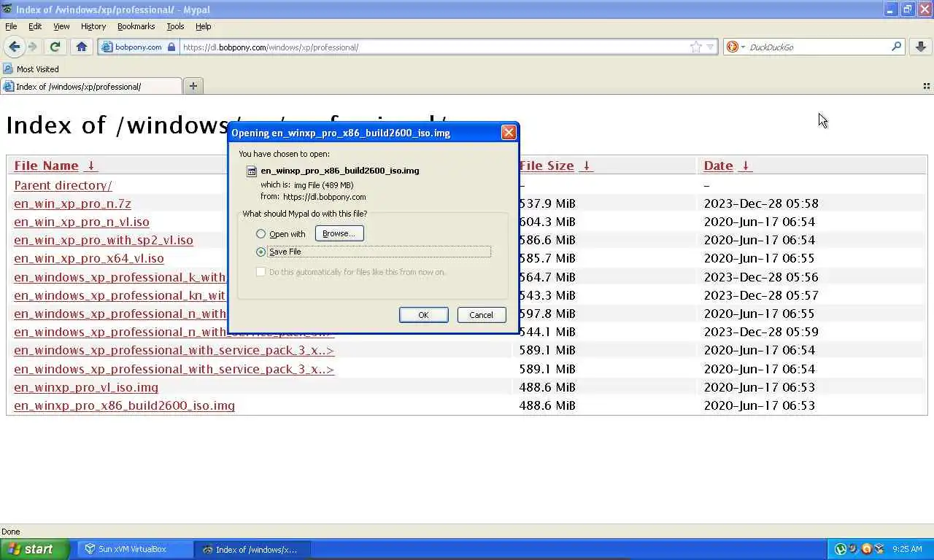Open the Tools menu

pos(175,26)
